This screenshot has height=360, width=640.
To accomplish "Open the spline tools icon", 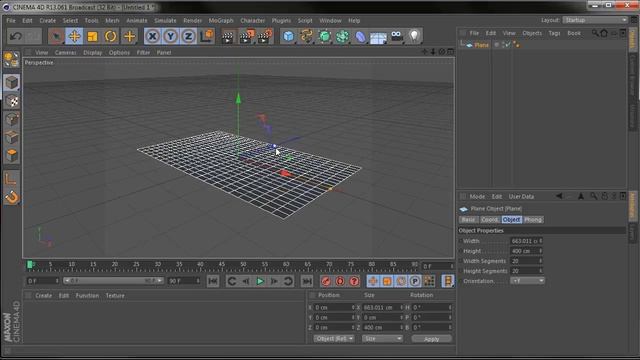I will [306, 36].
